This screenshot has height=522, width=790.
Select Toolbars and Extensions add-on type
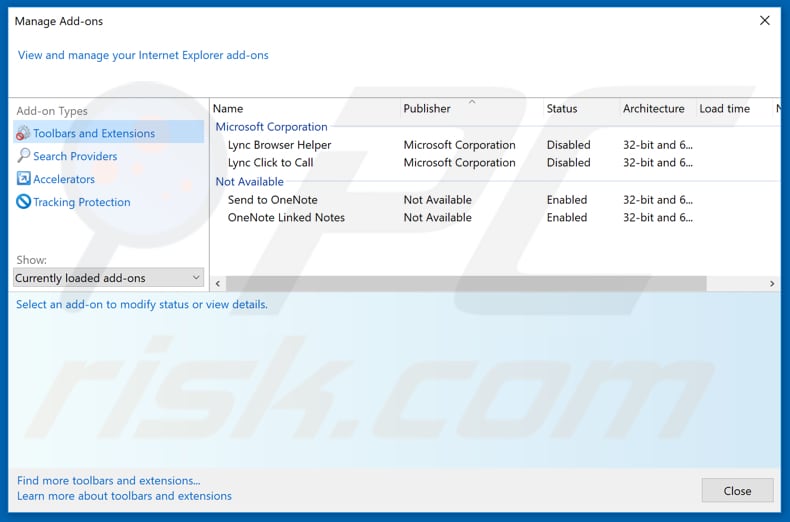[x=108, y=133]
